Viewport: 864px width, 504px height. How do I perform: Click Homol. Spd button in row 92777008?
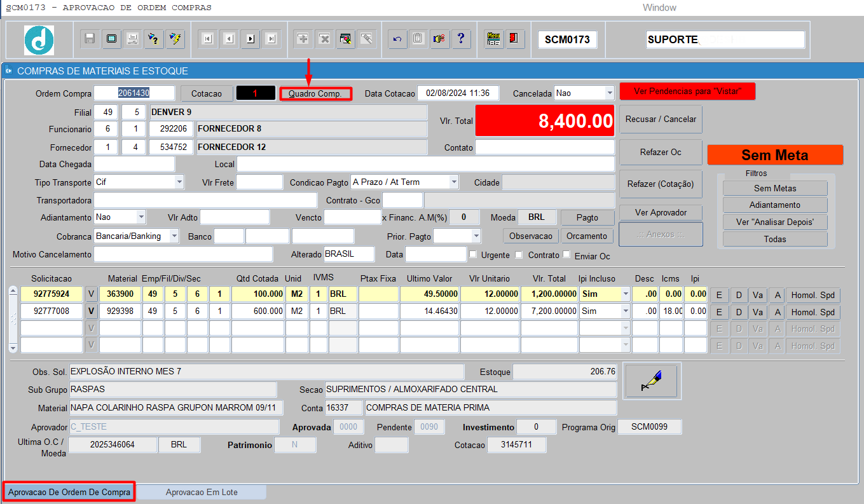coord(813,313)
